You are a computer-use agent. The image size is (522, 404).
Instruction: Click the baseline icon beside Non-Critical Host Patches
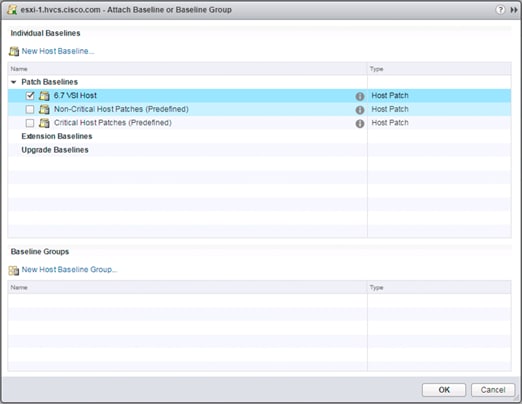(44, 109)
